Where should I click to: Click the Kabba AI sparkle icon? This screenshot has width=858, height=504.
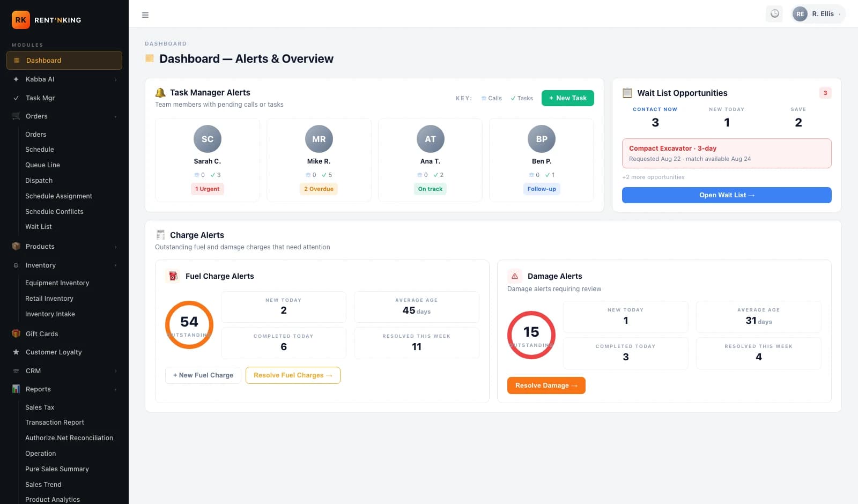point(16,79)
